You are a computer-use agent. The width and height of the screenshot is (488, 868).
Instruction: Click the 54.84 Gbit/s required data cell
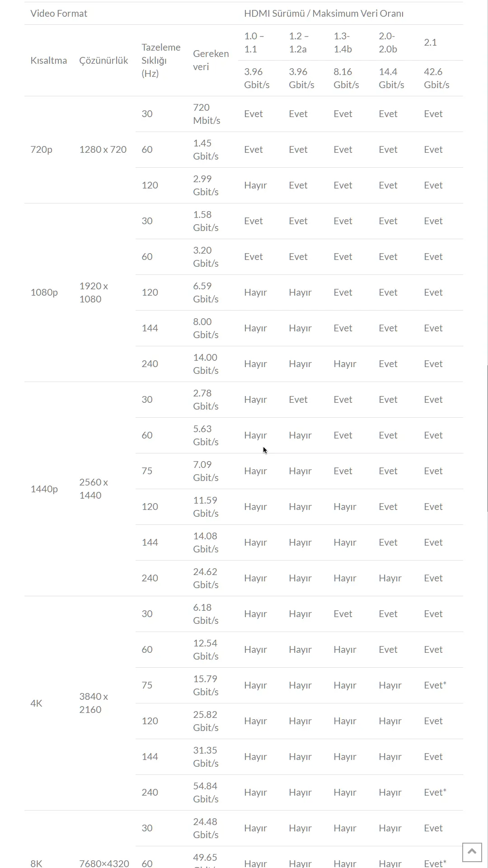click(x=206, y=793)
